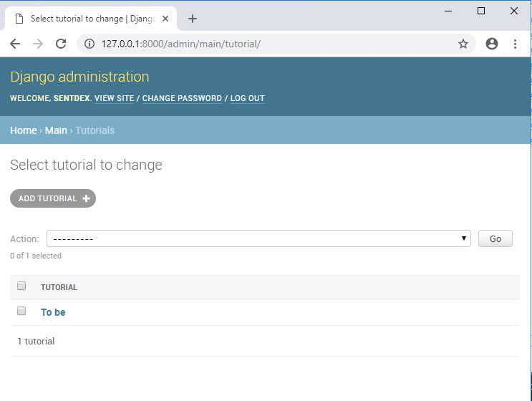Image resolution: width=532 pixels, height=401 pixels.
Task: Go to Home in the breadcrumb
Action: (23, 130)
